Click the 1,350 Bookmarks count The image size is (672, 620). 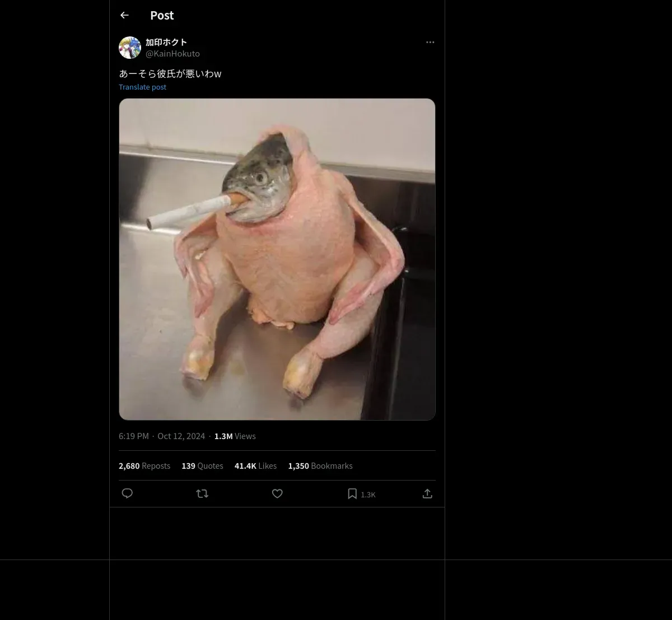(320, 466)
